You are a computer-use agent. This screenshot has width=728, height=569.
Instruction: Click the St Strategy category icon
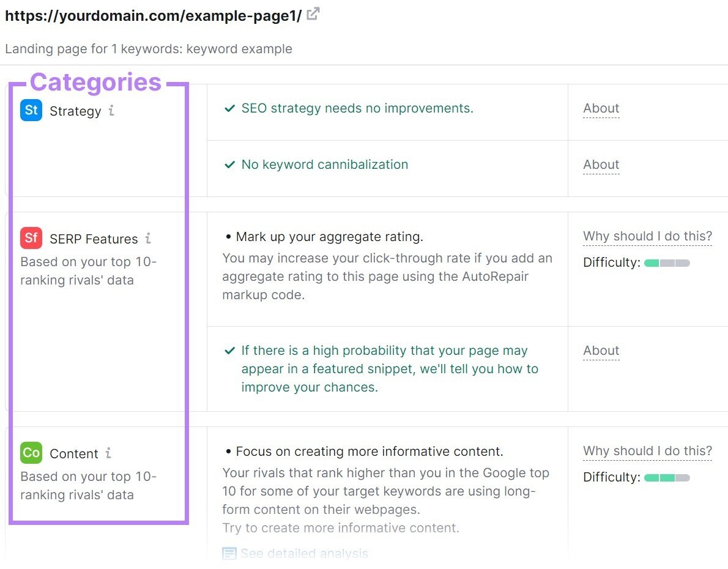point(31,111)
